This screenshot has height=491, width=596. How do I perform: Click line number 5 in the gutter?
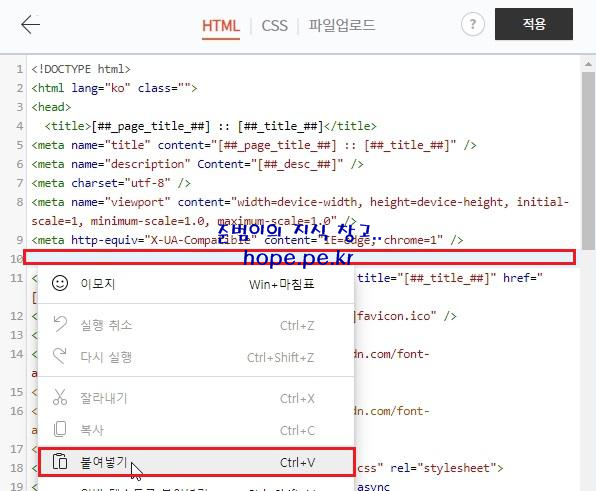click(19, 146)
